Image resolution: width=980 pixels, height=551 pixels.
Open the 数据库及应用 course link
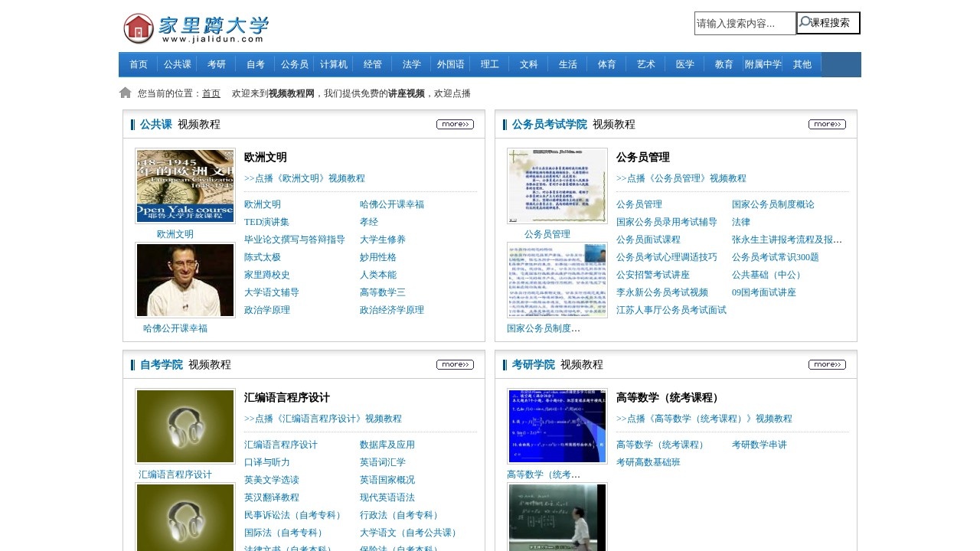pyautogui.click(x=387, y=445)
